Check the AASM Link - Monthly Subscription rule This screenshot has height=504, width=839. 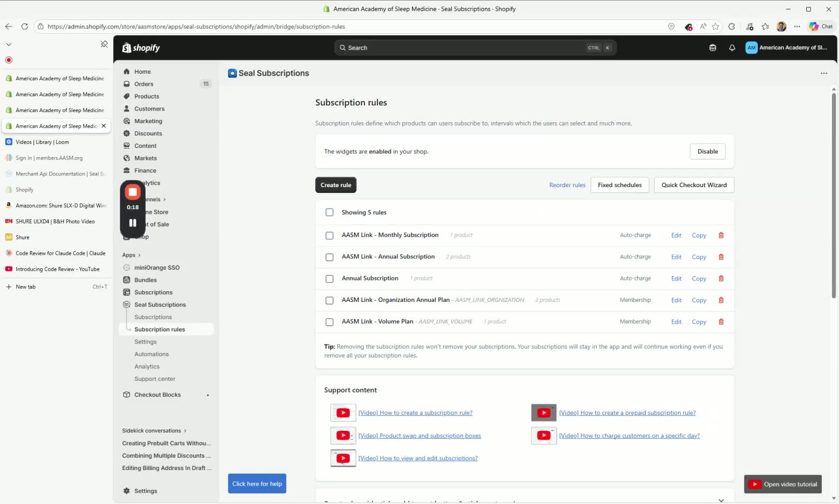[329, 235]
